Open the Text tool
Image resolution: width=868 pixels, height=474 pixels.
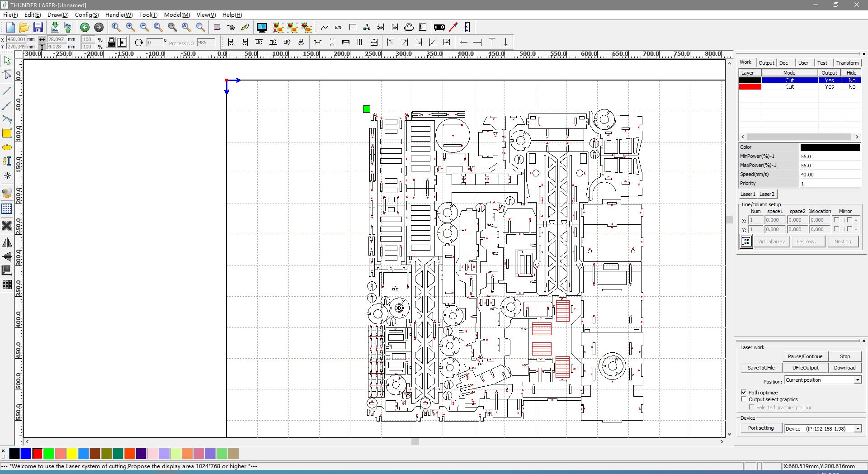[x=7, y=161]
